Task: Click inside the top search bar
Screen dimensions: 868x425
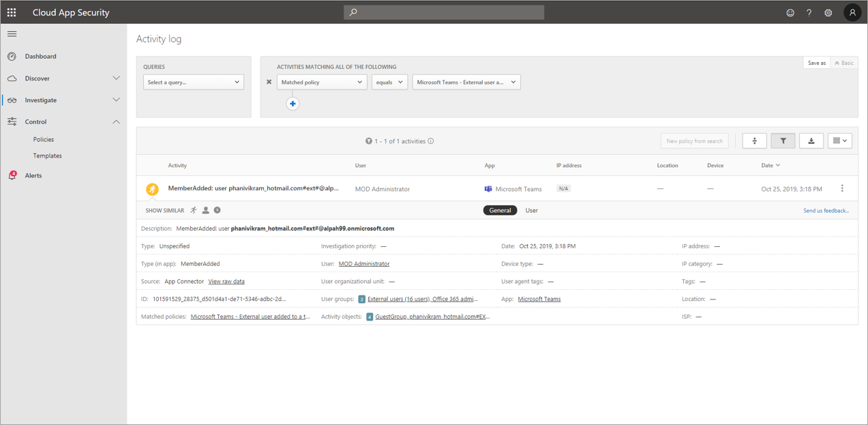Action: (443, 12)
